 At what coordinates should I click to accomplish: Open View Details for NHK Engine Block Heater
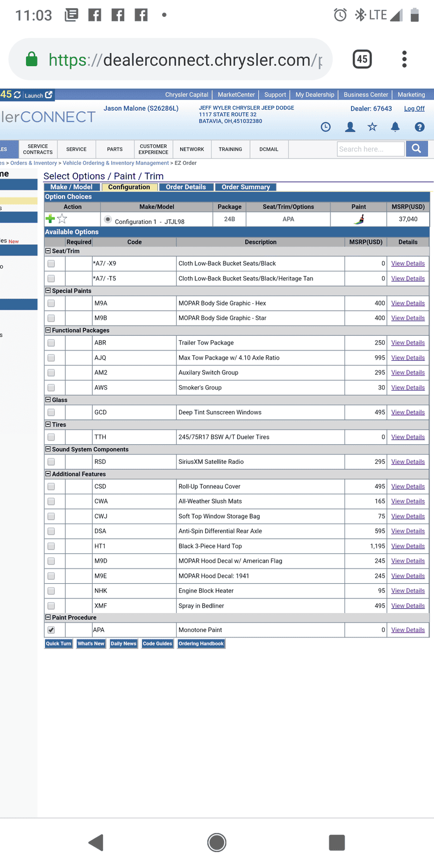408,591
